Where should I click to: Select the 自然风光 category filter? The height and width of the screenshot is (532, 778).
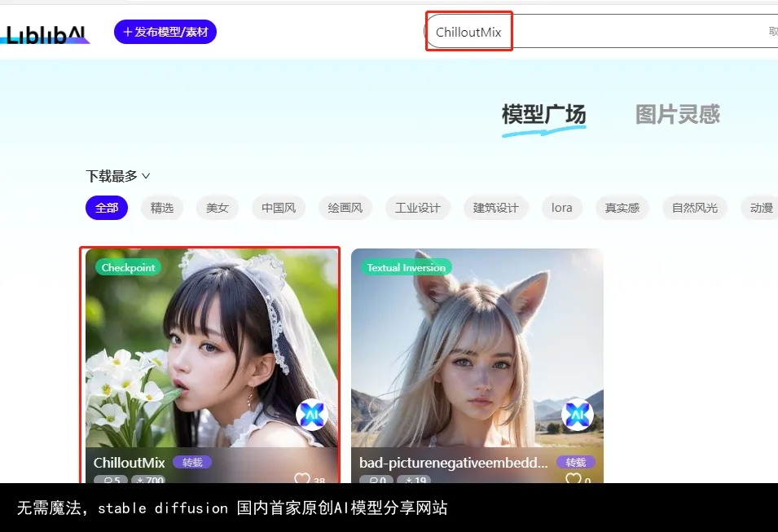[x=695, y=208]
